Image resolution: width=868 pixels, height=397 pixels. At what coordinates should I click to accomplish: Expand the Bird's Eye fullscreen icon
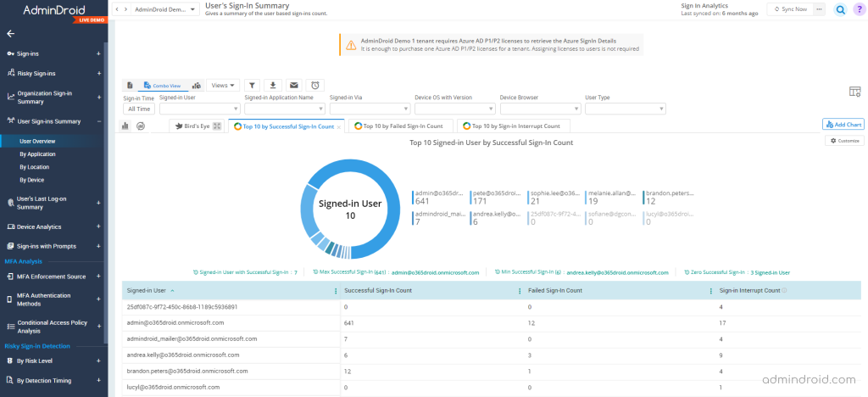click(x=217, y=126)
